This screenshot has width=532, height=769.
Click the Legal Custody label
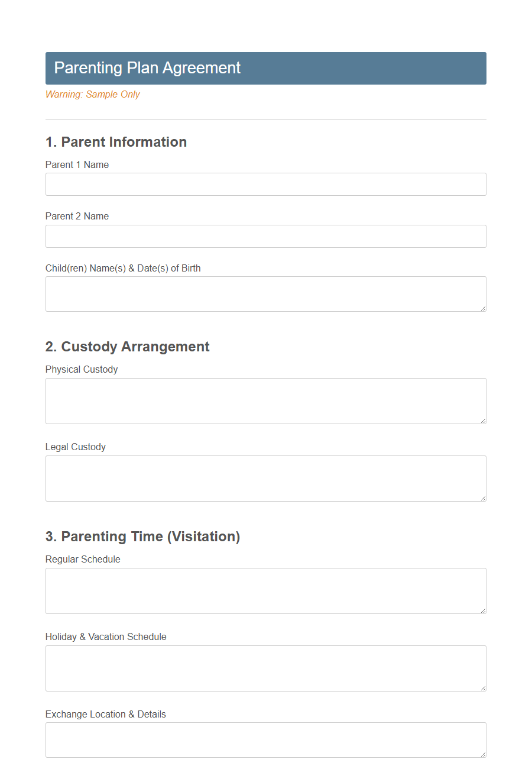[x=75, y=447]
